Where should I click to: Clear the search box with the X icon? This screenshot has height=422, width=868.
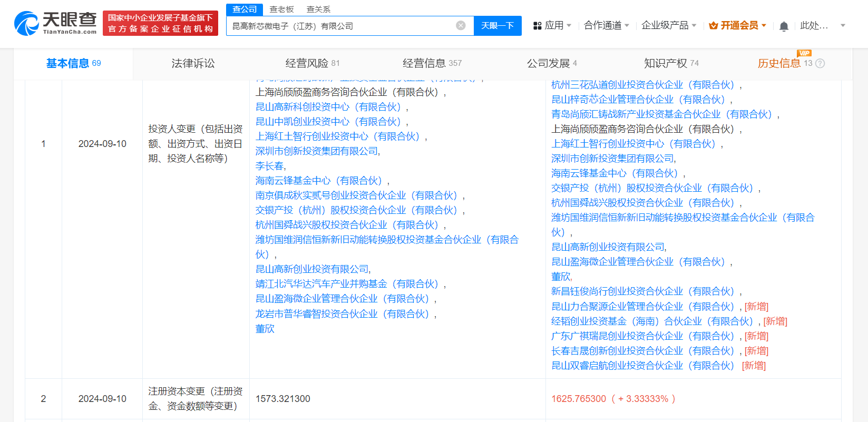461,25
